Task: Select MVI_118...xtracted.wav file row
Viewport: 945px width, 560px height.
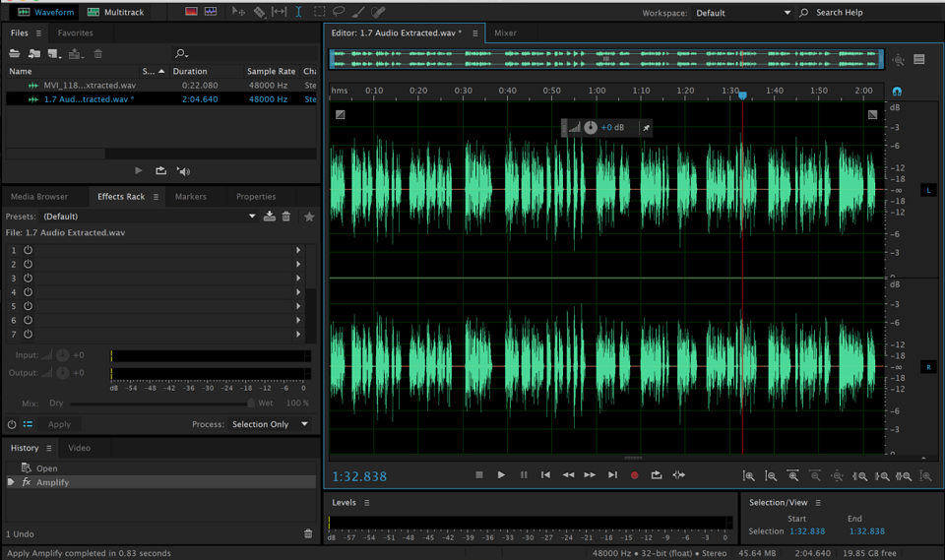Action: [x=160, y=86]
